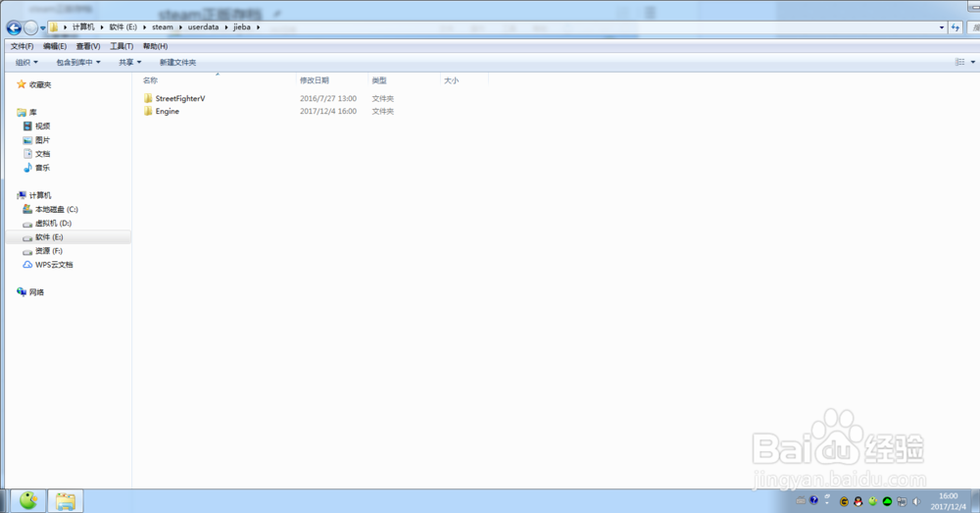This screenshot has width=980, height=513.
Task: Select the date 2017/12/4 16:00 cell
Action: pos(328,112)
